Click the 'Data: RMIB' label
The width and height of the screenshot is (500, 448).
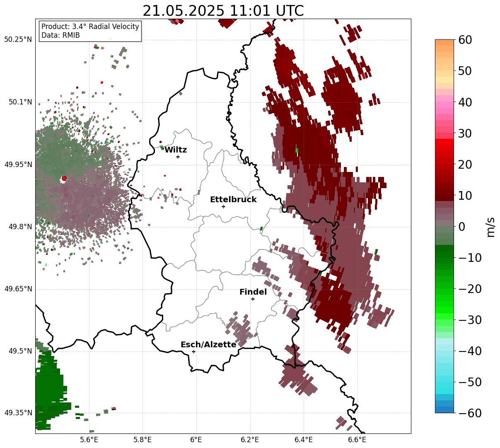(60, 36)
